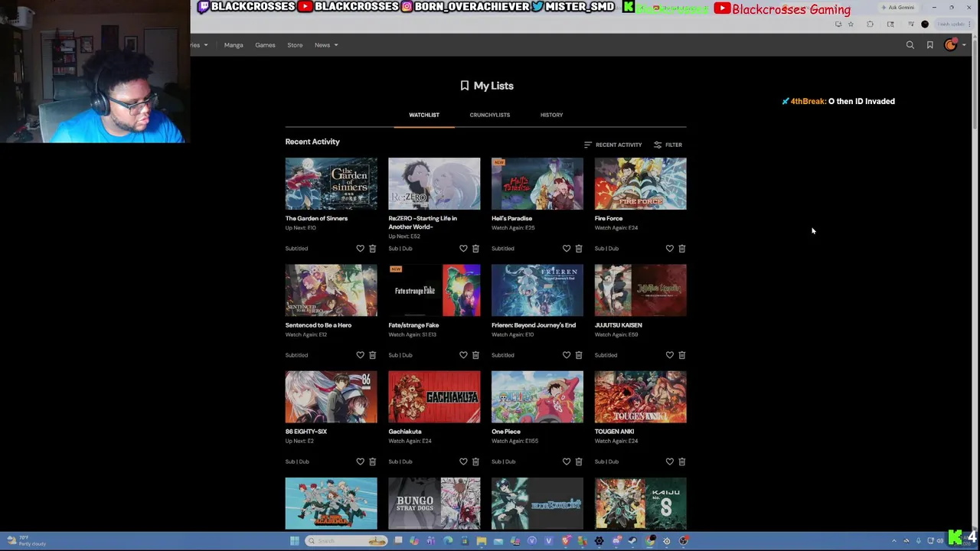Image resolution: width=980 pixels, height=551 pixels.
Task: Select the Watchlist tab
Action: 424,115
